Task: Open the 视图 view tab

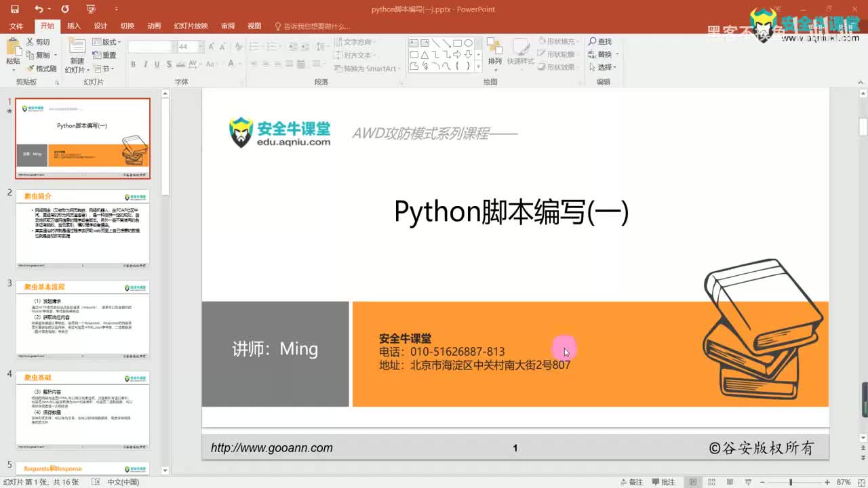Action: [254, 26]
